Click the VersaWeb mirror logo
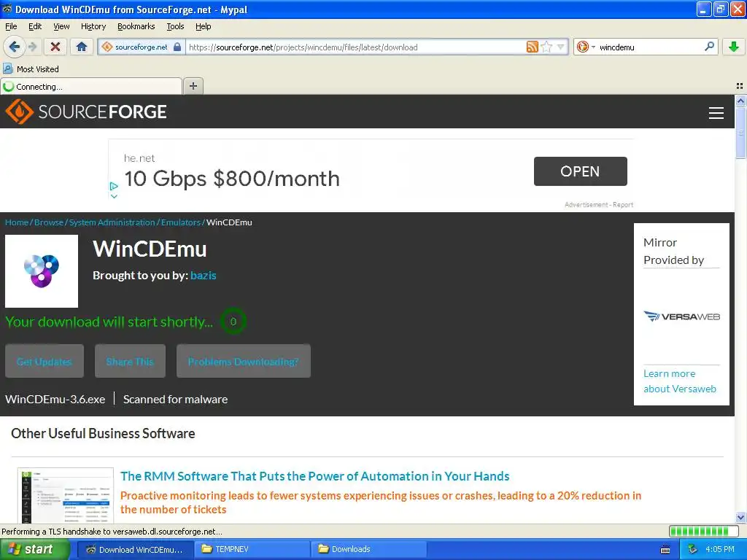Image resolution: width=747 pixels, height=560 pixels. [x=682, y=316]
